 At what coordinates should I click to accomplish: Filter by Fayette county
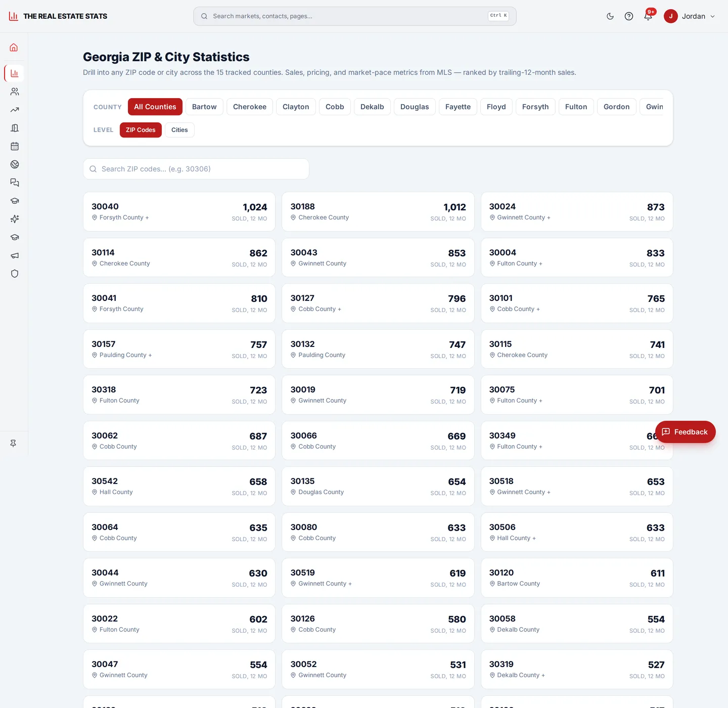[458, 107]
